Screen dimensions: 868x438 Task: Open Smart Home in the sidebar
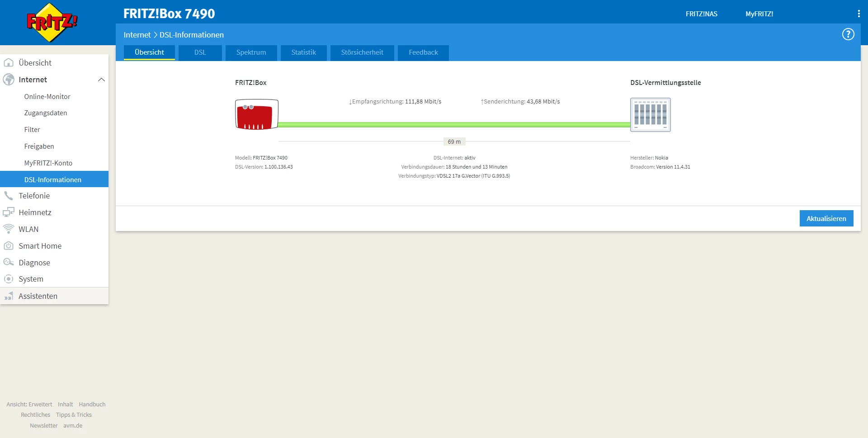[x=54, y=246]
